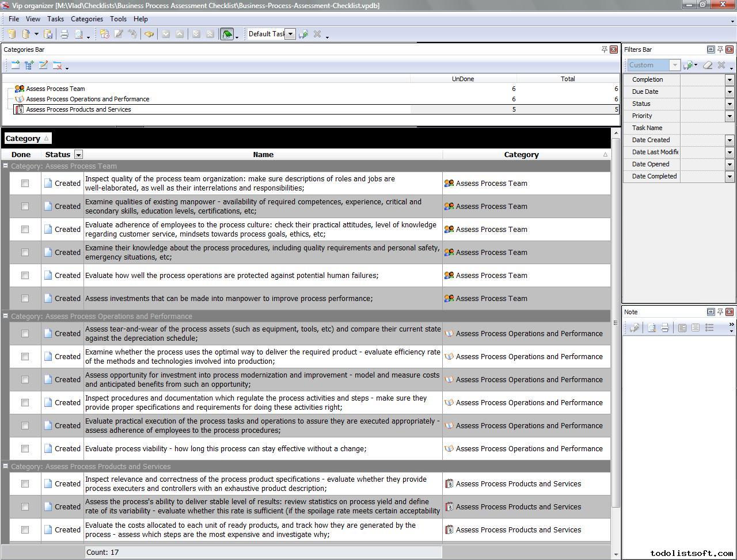Pin the Filters Bar panel
This screenshot has width=737, height=560.
720,49
